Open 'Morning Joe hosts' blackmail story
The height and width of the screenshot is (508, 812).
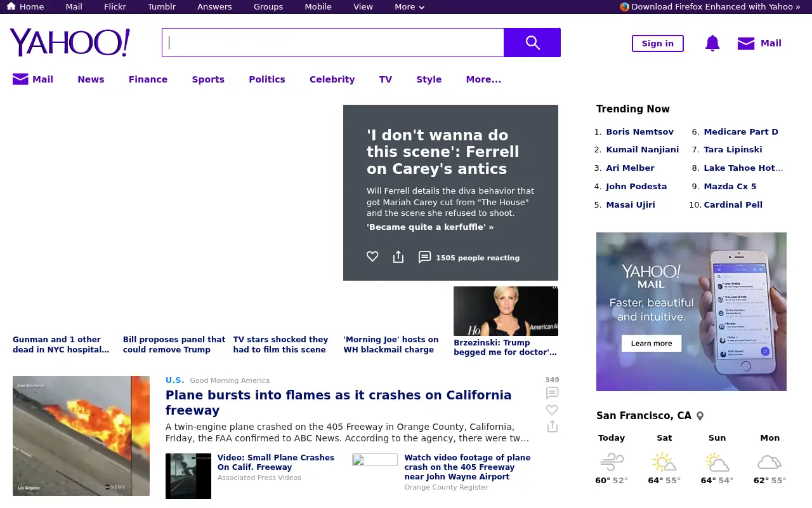[x=391, y=345]
